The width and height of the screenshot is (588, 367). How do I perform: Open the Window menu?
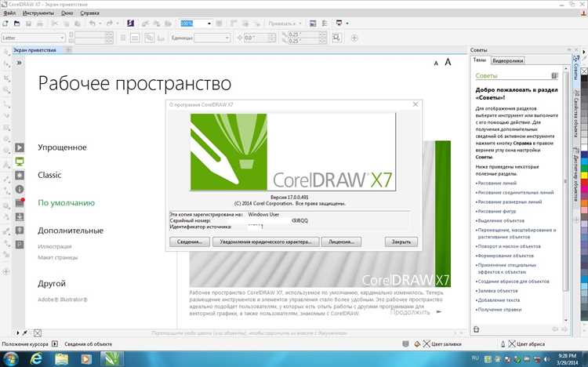[67, 13]
